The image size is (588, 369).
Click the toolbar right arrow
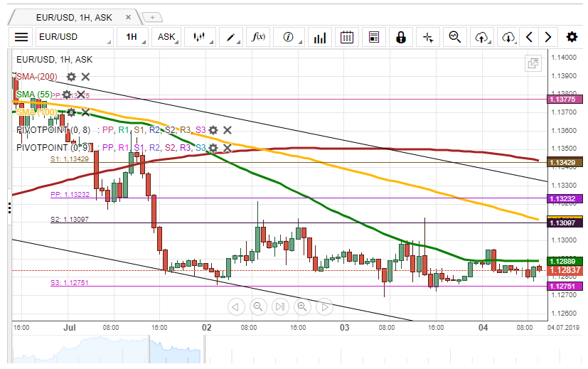tap(548, 37)
